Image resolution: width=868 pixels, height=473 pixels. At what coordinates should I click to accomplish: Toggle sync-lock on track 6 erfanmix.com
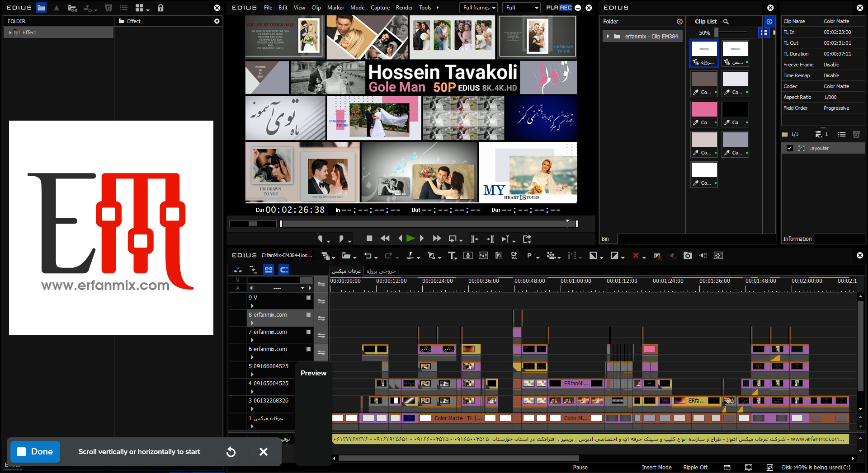coord(321,352)
